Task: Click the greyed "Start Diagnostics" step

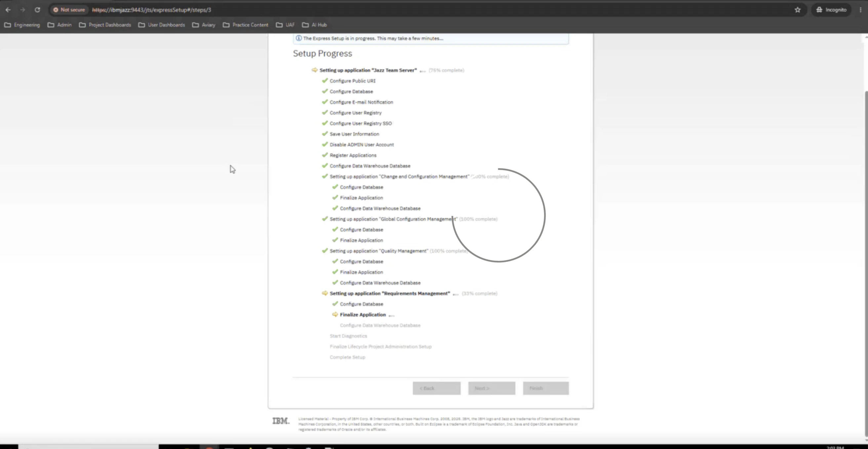Action: click(x=348, y=336)
